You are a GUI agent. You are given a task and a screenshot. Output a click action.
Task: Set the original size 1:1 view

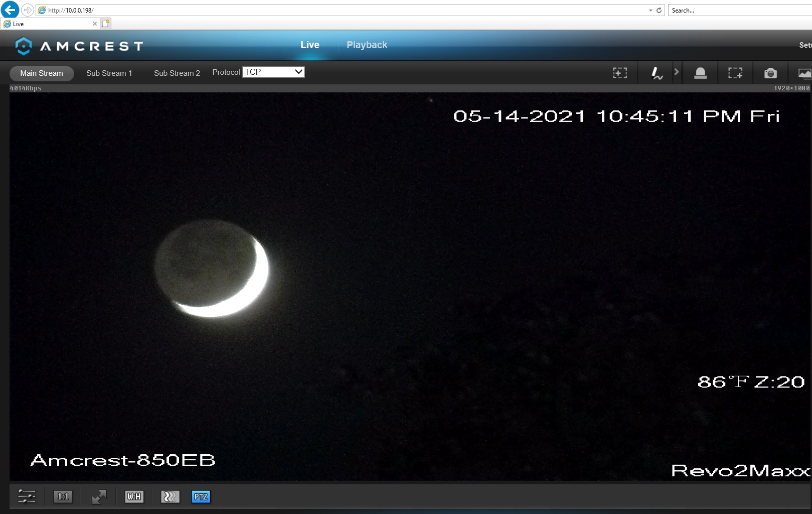pyautogui.click(x=63, y=496)
